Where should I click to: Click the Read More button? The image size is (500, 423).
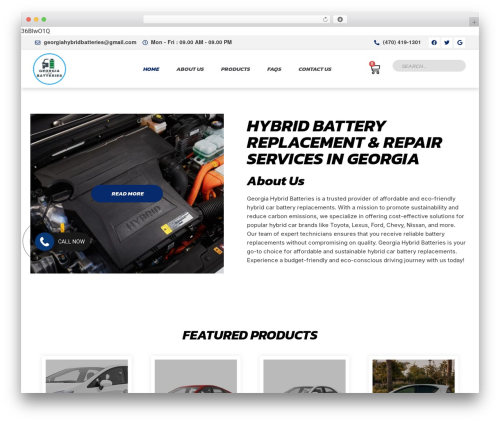(127, 194)
